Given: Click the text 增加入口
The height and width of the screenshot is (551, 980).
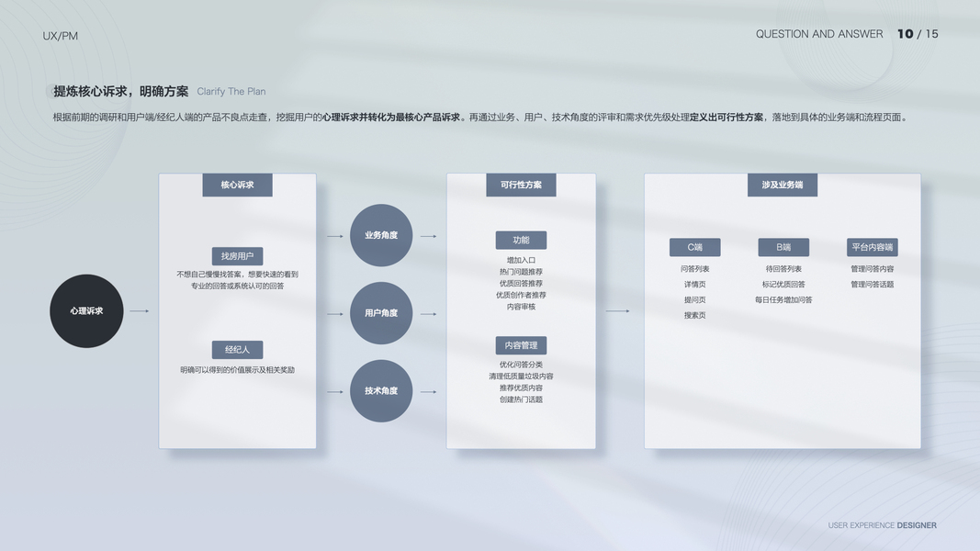Looking at the screenshot, I should (522, 261).
